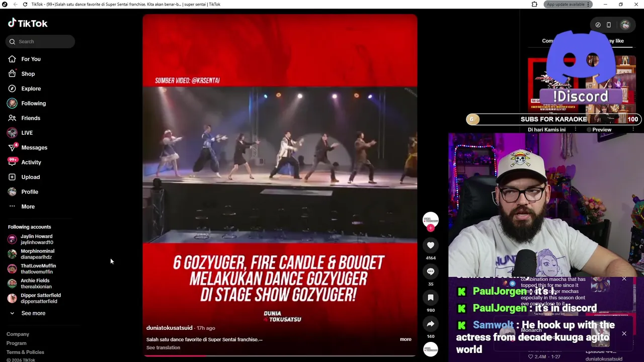
Task: Click the Upload plus icon
Action: pyautogui.click(x=12, y=177)
